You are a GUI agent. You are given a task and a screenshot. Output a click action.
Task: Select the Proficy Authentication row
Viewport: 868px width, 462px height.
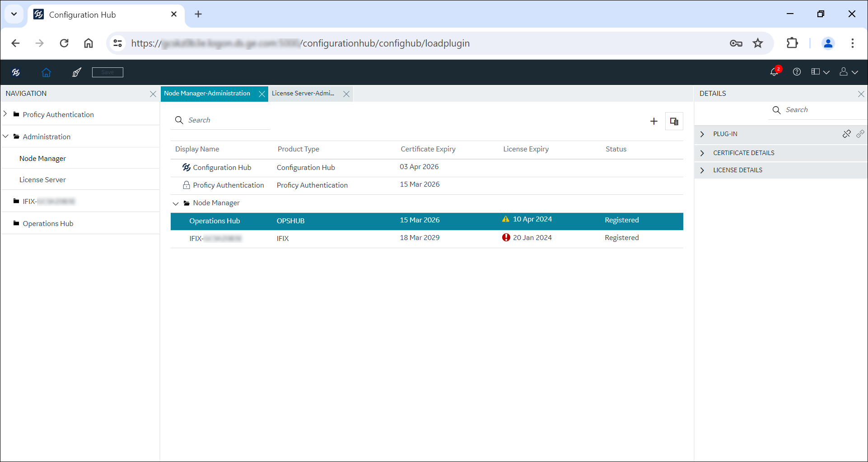click(427, 185)
